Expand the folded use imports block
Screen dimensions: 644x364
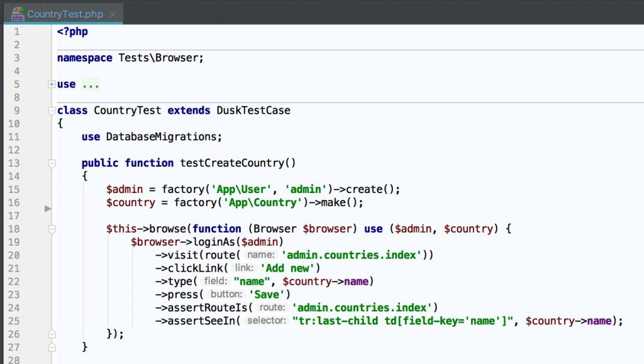52,84
